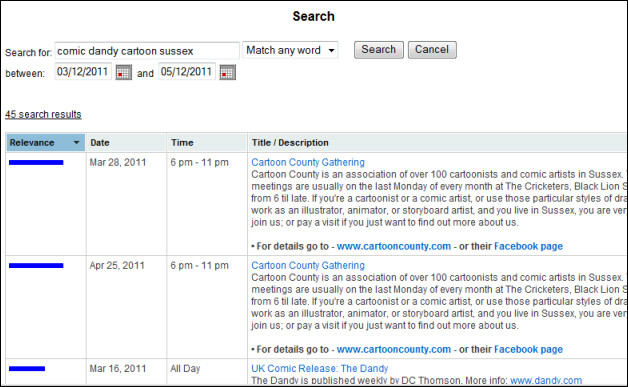Click the Title / Description column header

tap(437, 143)
